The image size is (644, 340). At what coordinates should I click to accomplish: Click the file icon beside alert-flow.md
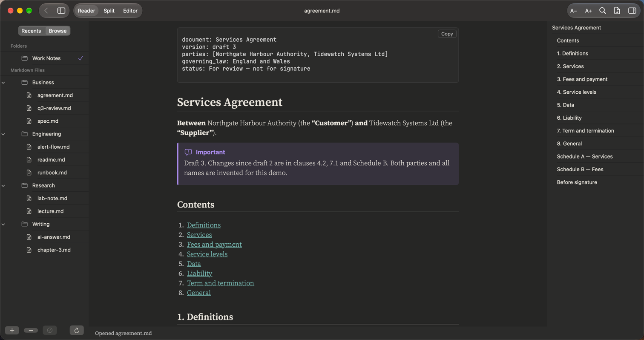[29, 147]
